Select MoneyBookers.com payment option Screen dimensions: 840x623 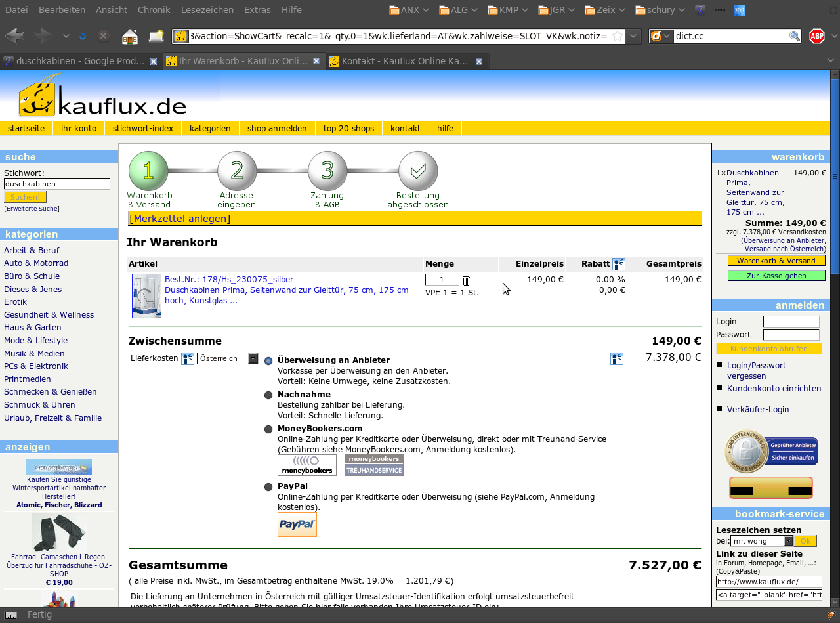268,429
